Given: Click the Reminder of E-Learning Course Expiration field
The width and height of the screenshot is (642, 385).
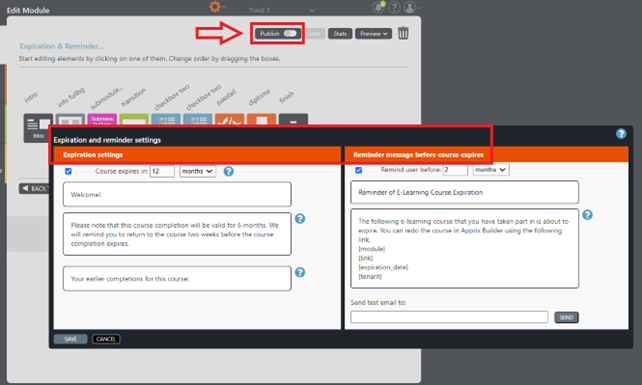Looking at the screenshot, I should 464,192.
